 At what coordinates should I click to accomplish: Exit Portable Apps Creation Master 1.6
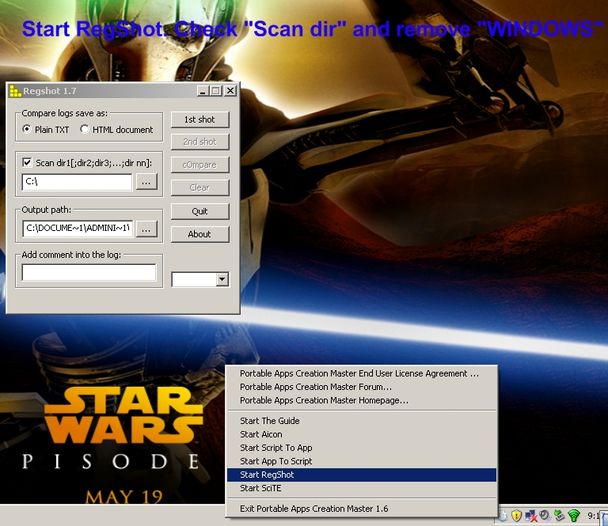[x=361, y=509]
